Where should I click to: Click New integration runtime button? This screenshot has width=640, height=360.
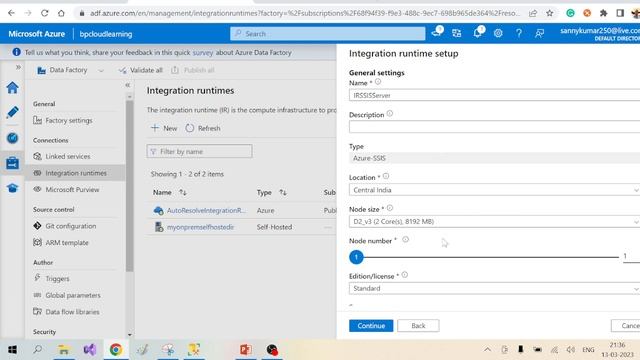point(164,128)
